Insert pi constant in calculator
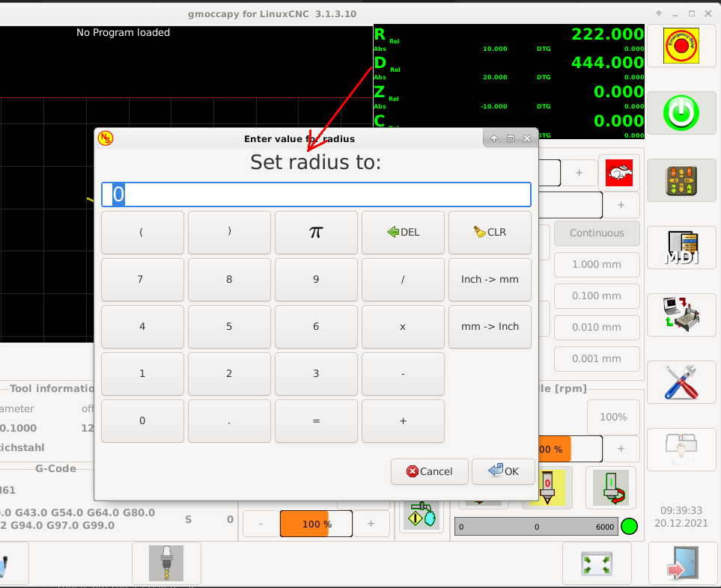The height and width of the screenshot is (588, 721). pos(316,232)
